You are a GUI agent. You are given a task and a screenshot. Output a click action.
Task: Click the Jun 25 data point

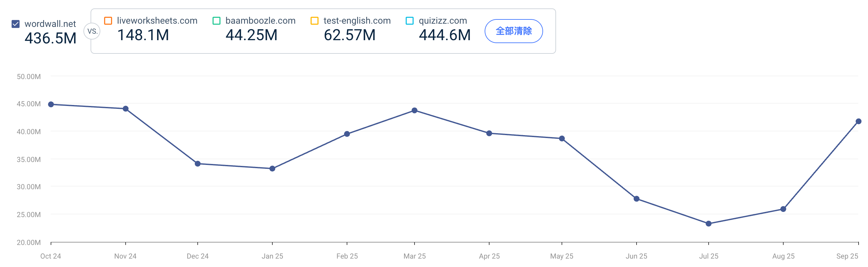pyautogui.click(x=637, y=199)
